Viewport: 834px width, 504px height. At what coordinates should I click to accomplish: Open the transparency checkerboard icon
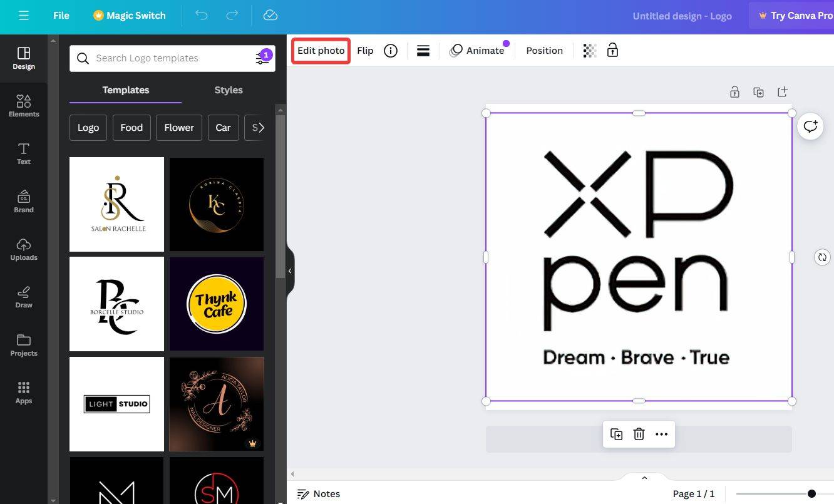coord(589,51)
